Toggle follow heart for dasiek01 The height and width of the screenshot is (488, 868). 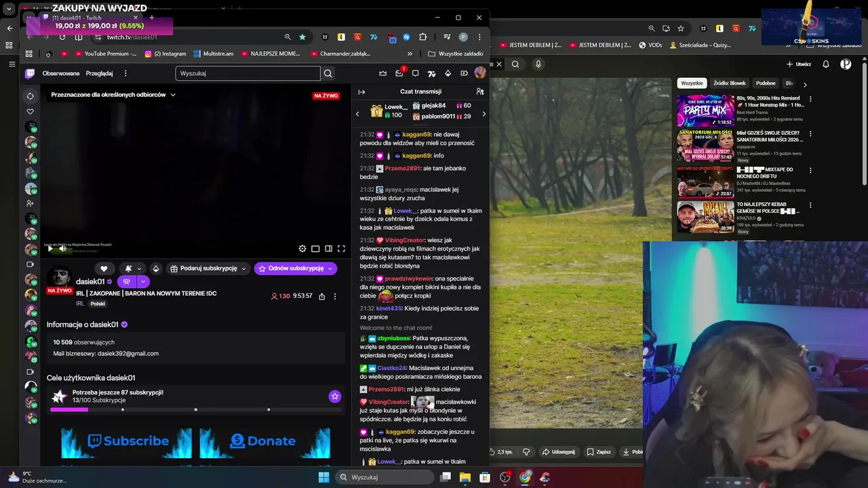pos(104,268)
